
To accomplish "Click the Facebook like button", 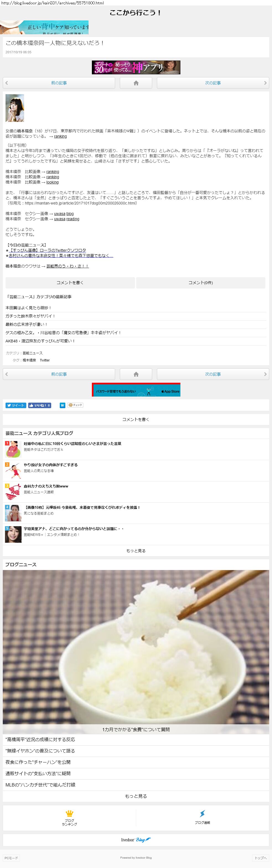I will (x=40, y=405).
